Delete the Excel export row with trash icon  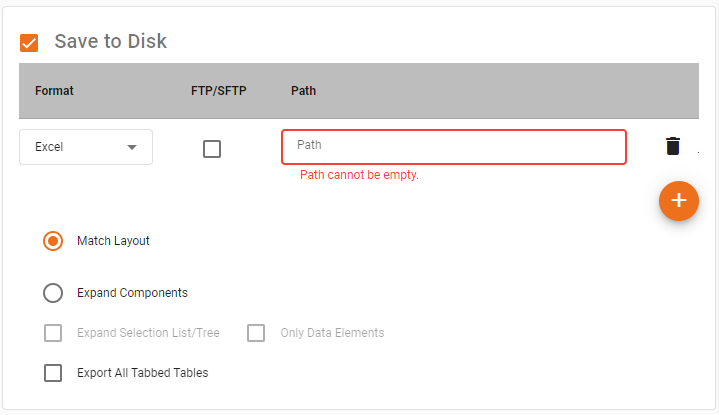click(673, 146)
